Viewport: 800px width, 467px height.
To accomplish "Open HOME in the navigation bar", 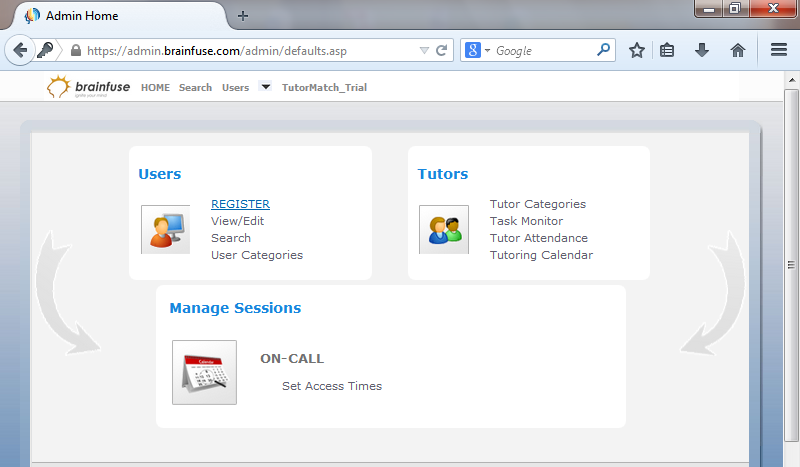I will (x=155, y=87).
